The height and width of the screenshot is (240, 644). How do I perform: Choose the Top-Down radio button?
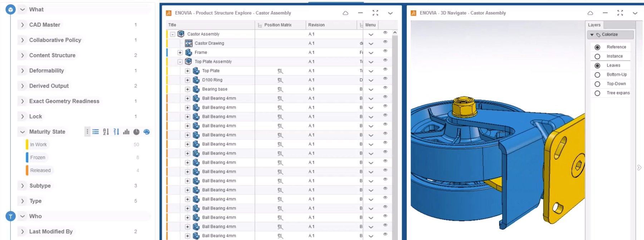tap(597, 84)
